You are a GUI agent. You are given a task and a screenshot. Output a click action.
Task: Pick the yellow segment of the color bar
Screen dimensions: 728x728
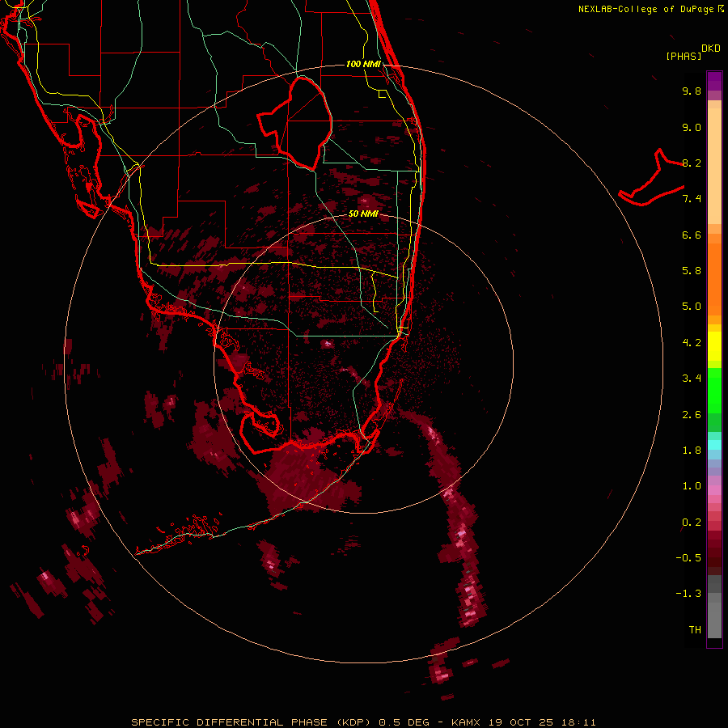click(x=714, y=346)
